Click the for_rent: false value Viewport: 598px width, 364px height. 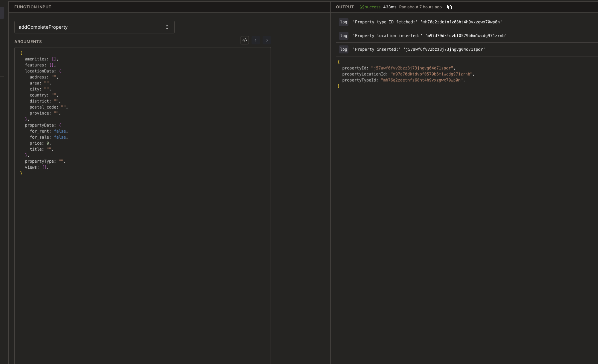pos(60,131)
